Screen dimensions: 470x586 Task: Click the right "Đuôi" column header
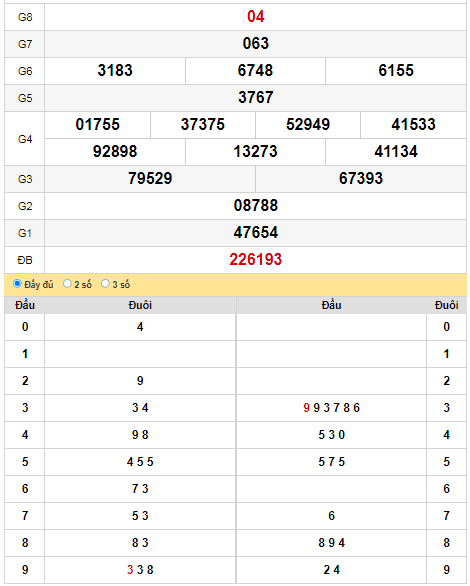pyautogui.click(x=446, y=305)
